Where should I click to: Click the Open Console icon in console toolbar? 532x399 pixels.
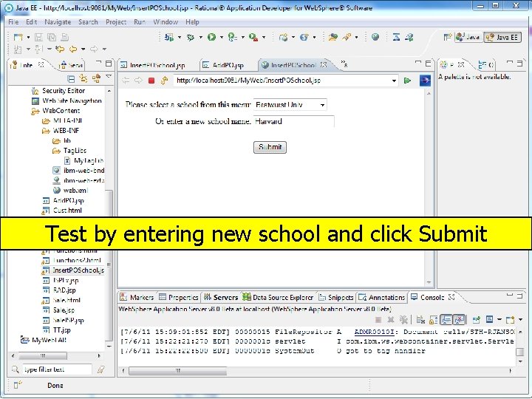(x=510, y=320)
